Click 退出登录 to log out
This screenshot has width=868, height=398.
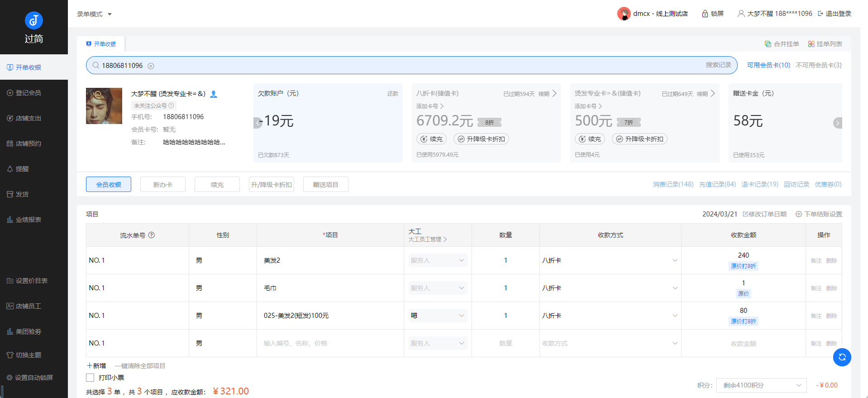[x=835, y=14]
